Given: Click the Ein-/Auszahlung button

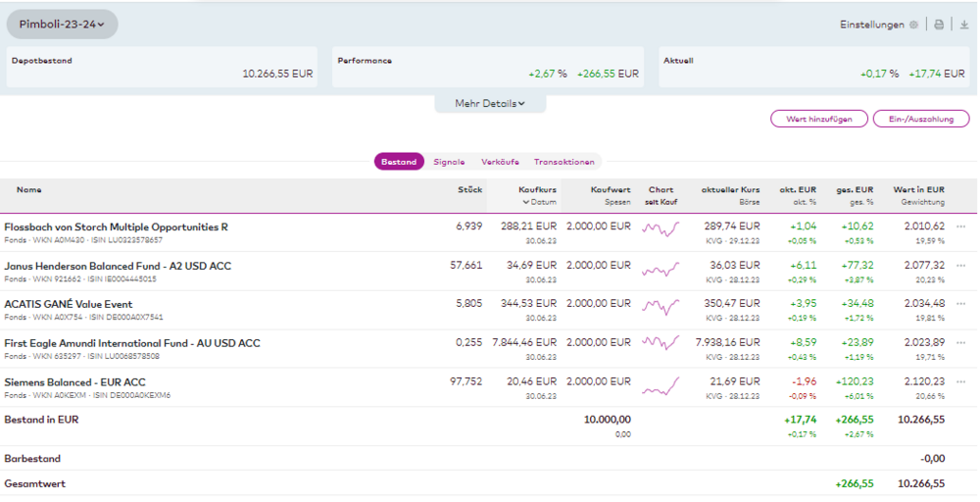Looking at the screenshot, I should pyautogui.click(x=920, y=119).
